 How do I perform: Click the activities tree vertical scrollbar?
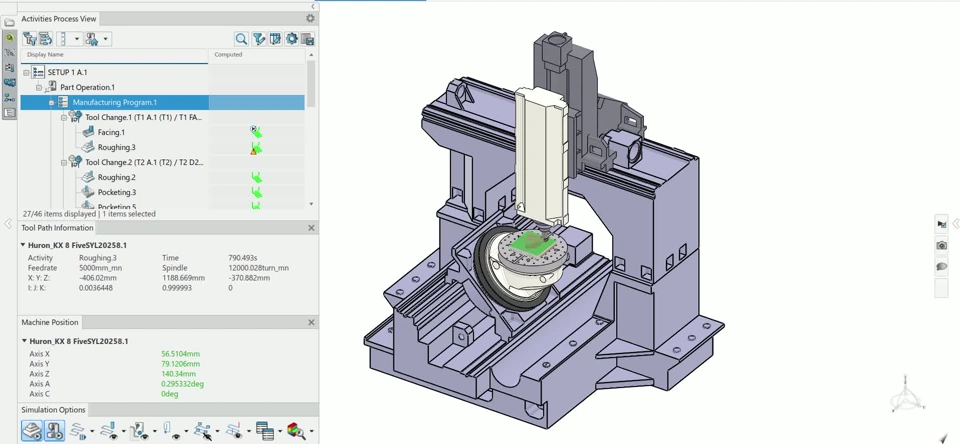[311, 85]
